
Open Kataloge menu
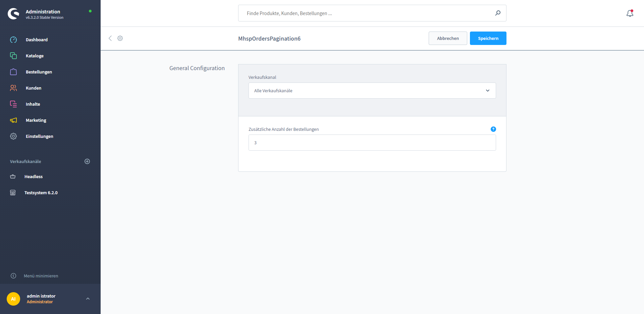[x=35, y=56]
